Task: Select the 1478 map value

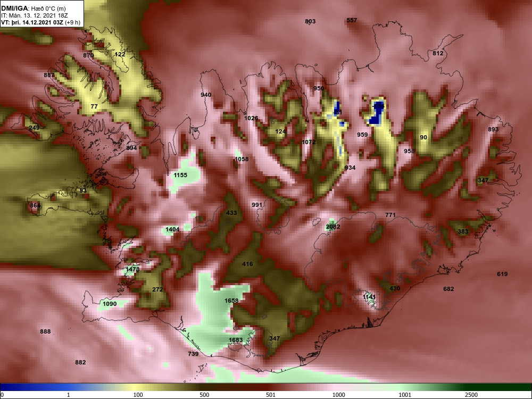Action: click(132, 269)
